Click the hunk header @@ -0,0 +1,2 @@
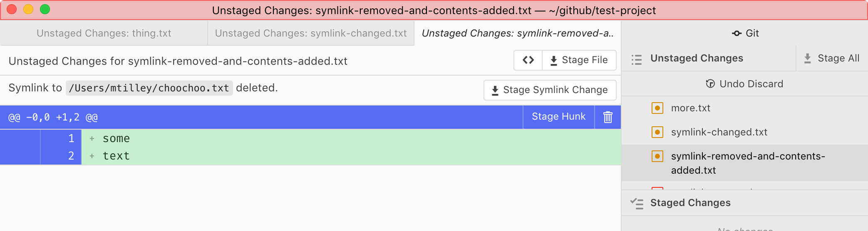Screen dimensions: 868x231 pos(53,118)
